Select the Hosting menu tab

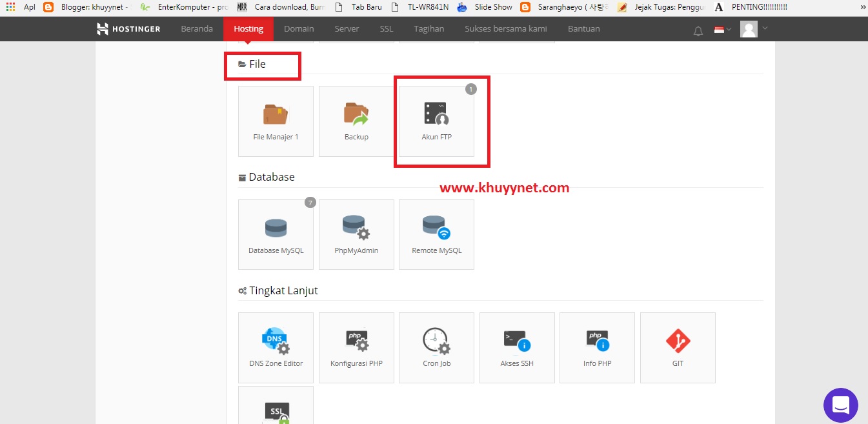248,29
